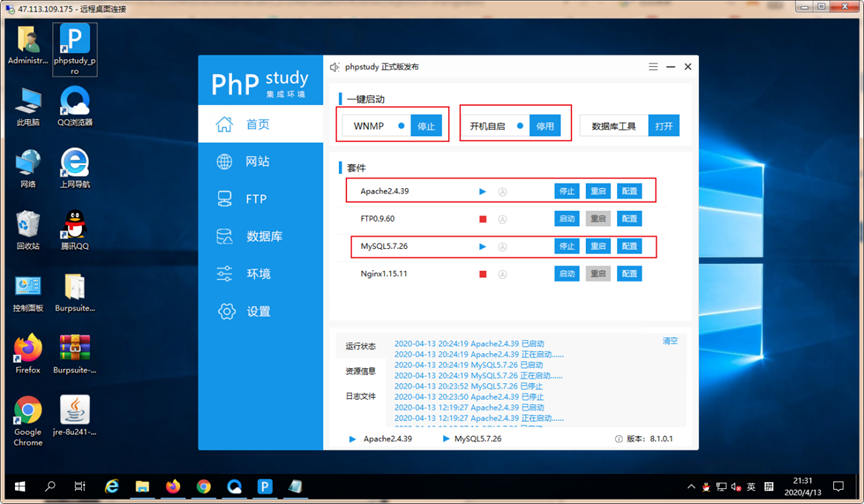Click the version info icon near 版本
Screen dimensions: 864x504
[x=619, y=439]
